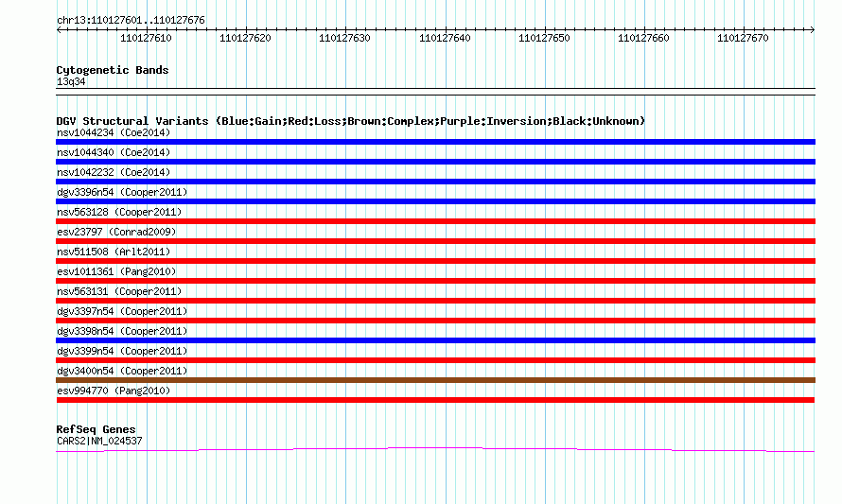Click ruler position label 110127650

point(543,38)
